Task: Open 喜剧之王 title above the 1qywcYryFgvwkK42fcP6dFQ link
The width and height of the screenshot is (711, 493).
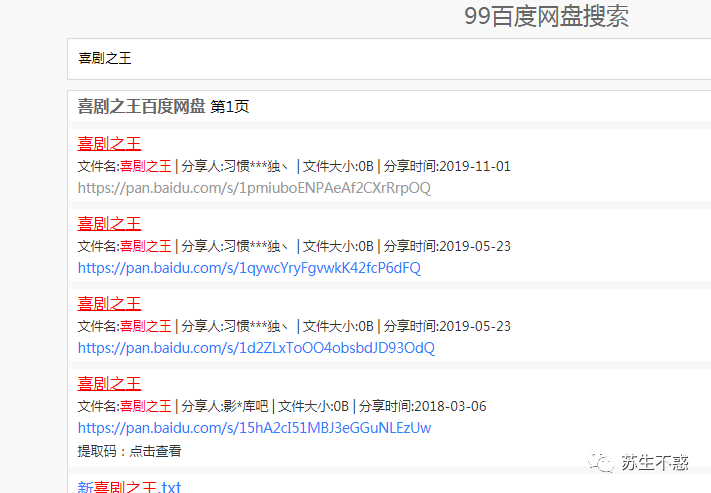Action: (x=109, y=224)
